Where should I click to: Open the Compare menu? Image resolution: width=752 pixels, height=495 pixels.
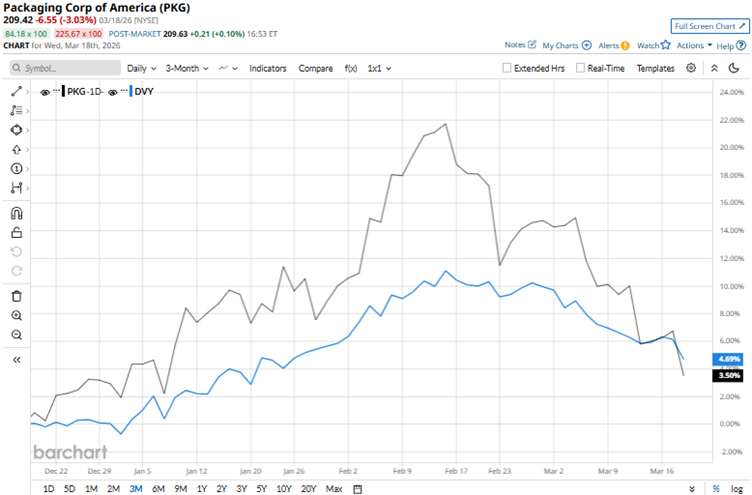pos(316,69)
